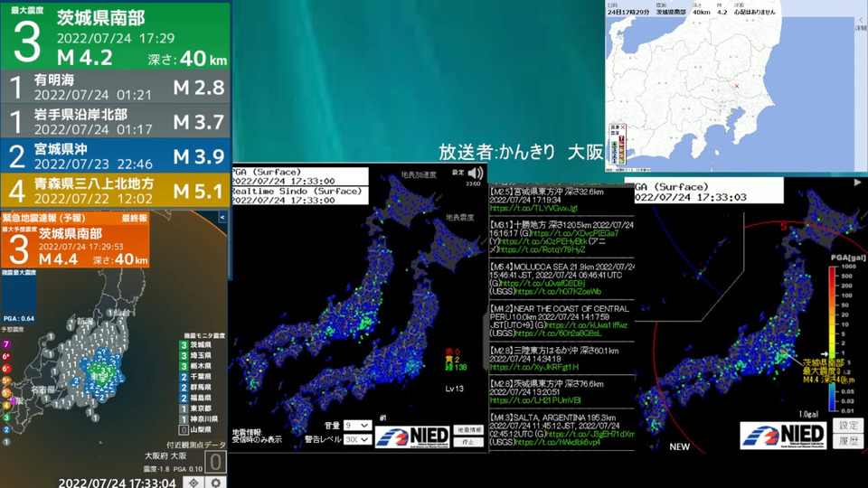Click the 放送者:かんきり 大阪 caption
This screenshot has height=488, width=868.
[521, 152]
